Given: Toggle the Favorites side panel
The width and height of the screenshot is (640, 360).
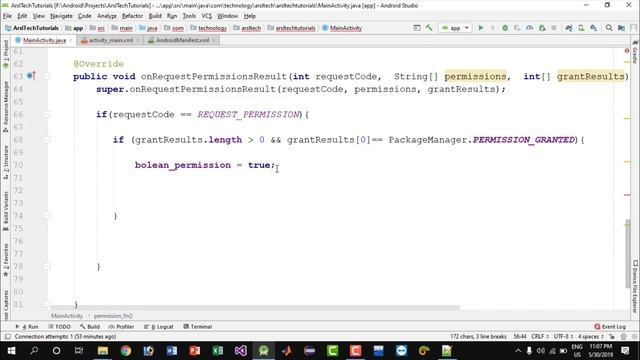Looking at the screenshot, I should 6,260.
